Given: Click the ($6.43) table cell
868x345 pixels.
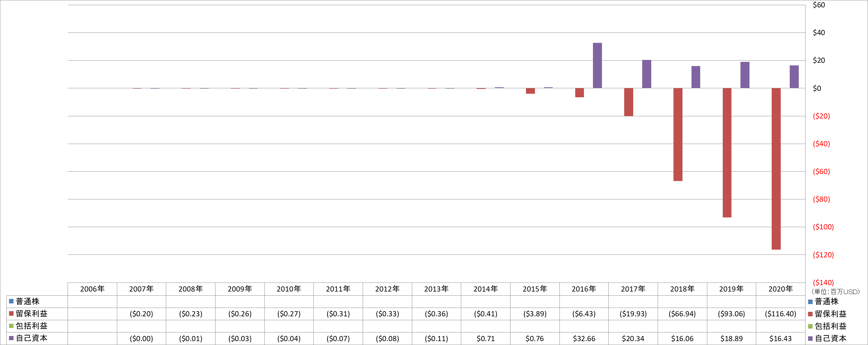Looking at the screenshot, I should click(584, 314).
